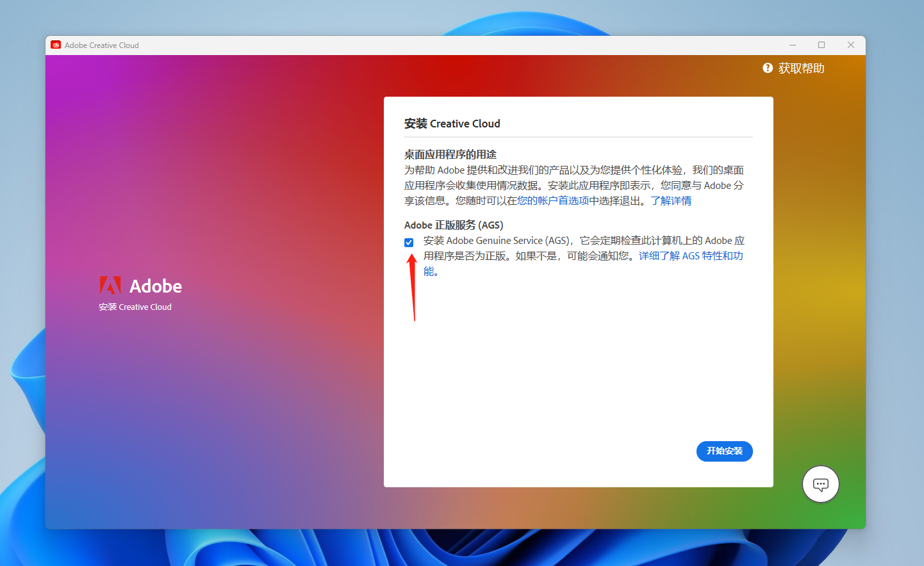Click the 桌面应用程序的用途 heading
The image size is (924, 566).
click(450, 154)
